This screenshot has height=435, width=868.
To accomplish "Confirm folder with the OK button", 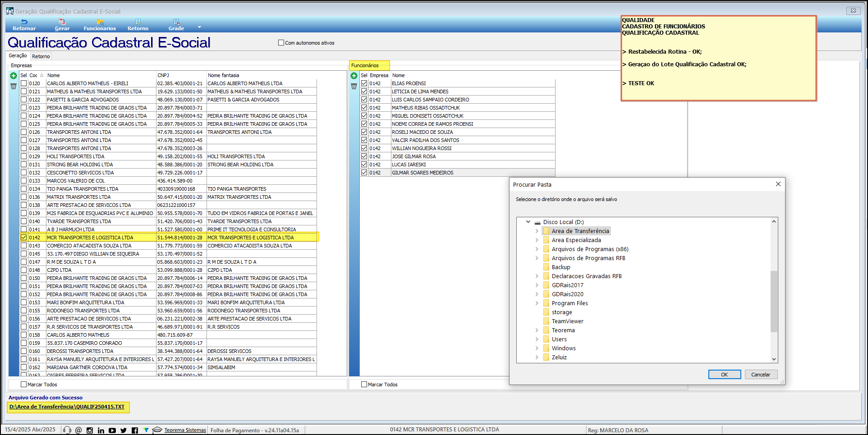I will point(724,375).
